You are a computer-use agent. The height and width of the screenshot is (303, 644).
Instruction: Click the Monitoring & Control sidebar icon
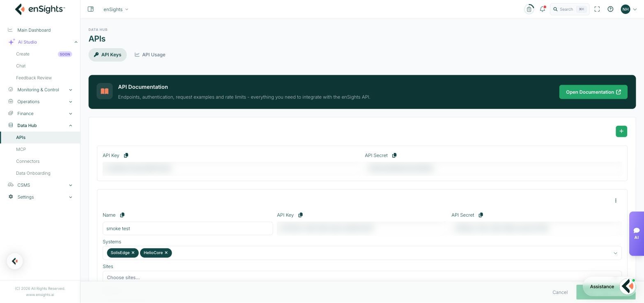(11, 89)
